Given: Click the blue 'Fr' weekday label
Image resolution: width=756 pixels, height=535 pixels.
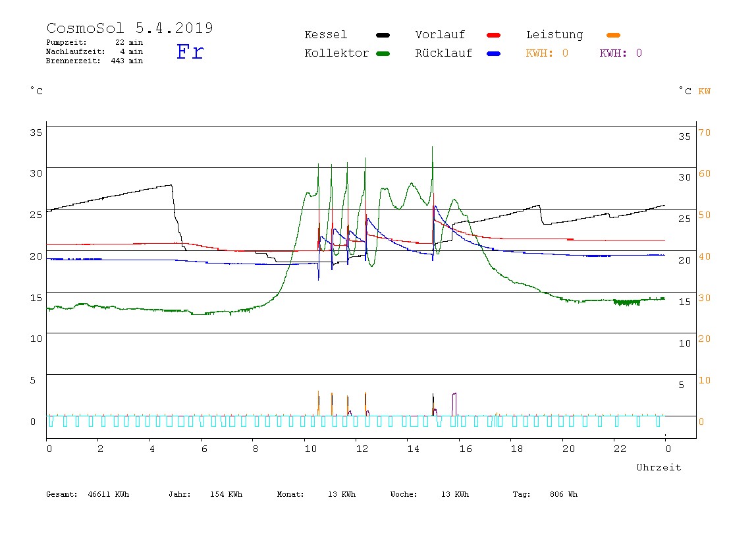Looking at the screenshot, I should pos(190,51).
